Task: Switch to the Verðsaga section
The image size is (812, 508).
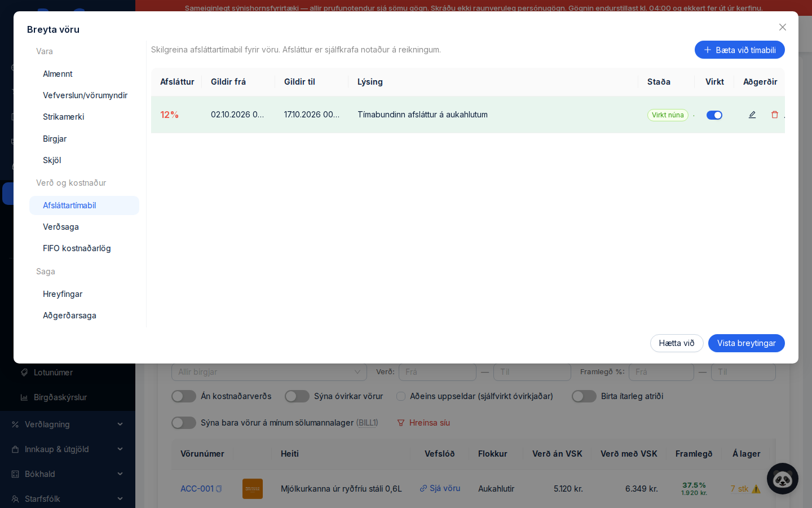Action: click(84, 227)
